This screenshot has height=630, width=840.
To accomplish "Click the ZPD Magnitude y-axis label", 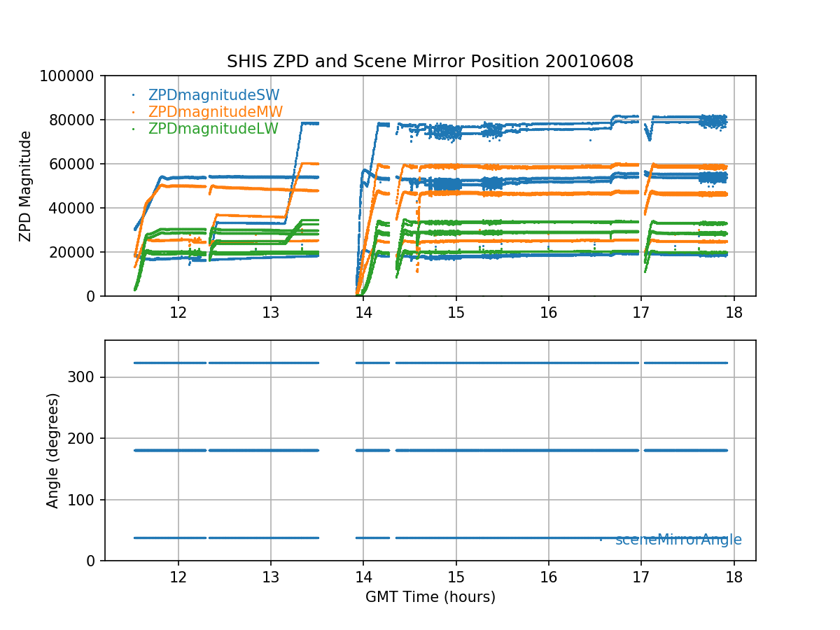I will point(26,186).
